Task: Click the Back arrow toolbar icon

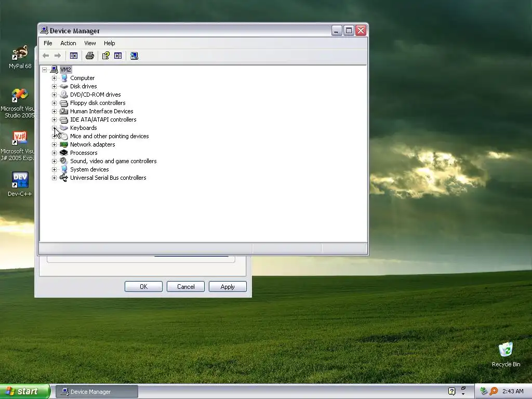Action: [x=46, y=56]
